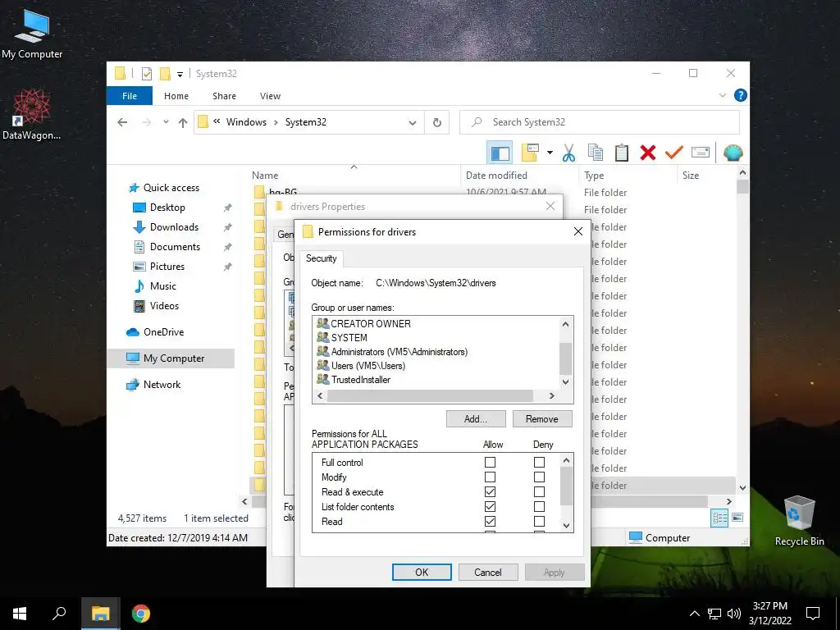Click the red X Delete icon
The height and width of the screenshot is (630, 840).
pyautogui.click(x=648, y=153)
